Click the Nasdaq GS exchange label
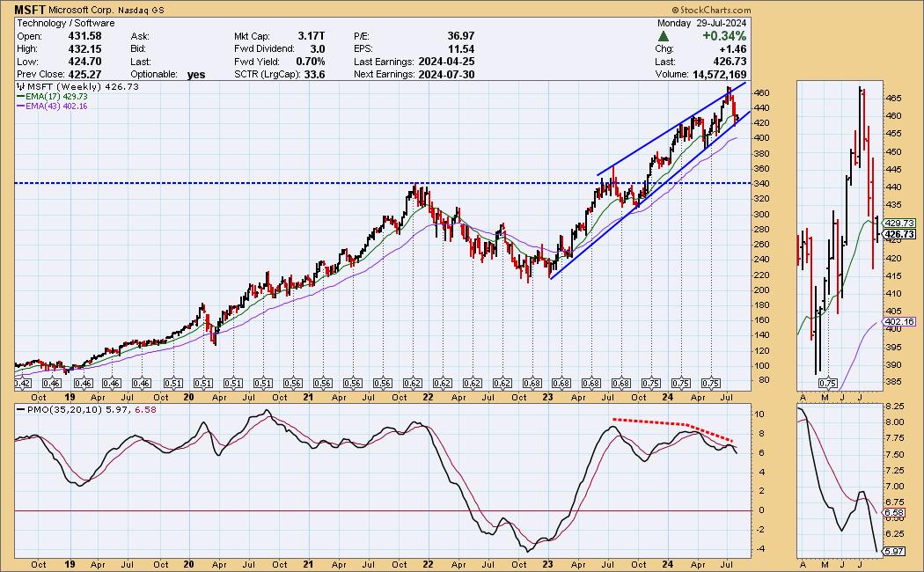 141,10
